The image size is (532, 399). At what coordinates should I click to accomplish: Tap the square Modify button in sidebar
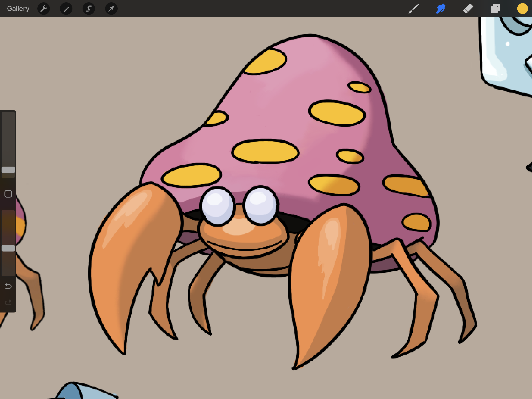point(8,194)
